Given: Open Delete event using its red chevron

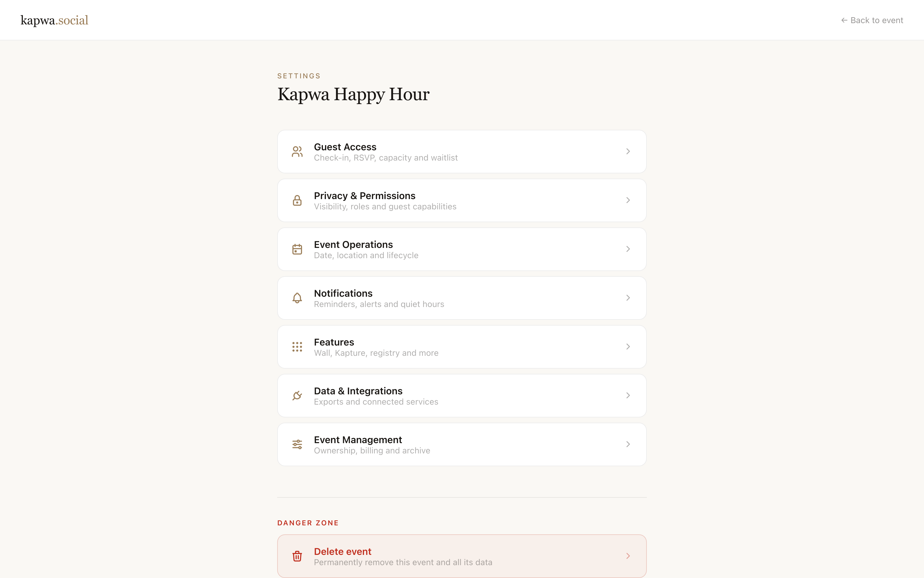Looking at the screenshot, I should click(628, 556).
